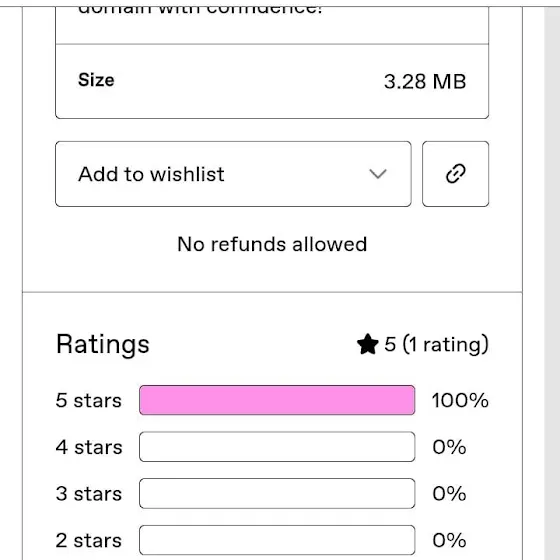This screenshot has width=560, height=560.
Task: Click the 5 (1 rating) summary text
Action: pos(436,344)
